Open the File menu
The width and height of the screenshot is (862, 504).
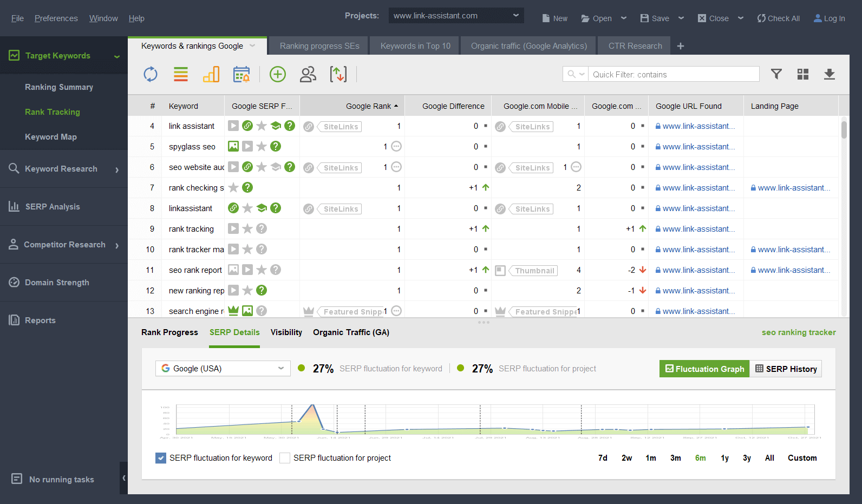pos(17,18)
